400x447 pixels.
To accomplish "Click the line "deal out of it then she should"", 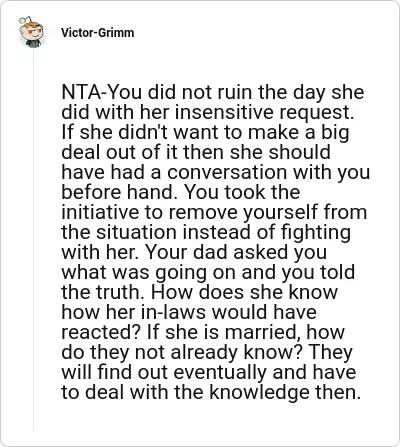I will point(196,153).
